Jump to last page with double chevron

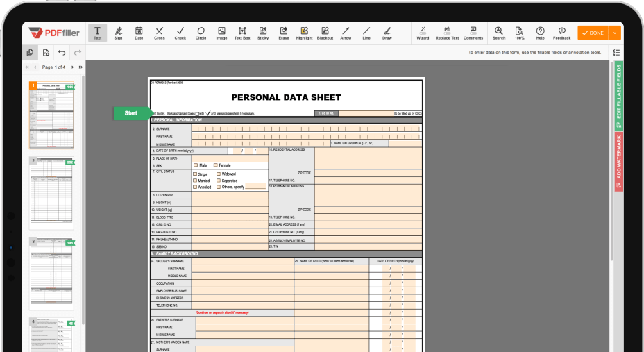[80, 67]
